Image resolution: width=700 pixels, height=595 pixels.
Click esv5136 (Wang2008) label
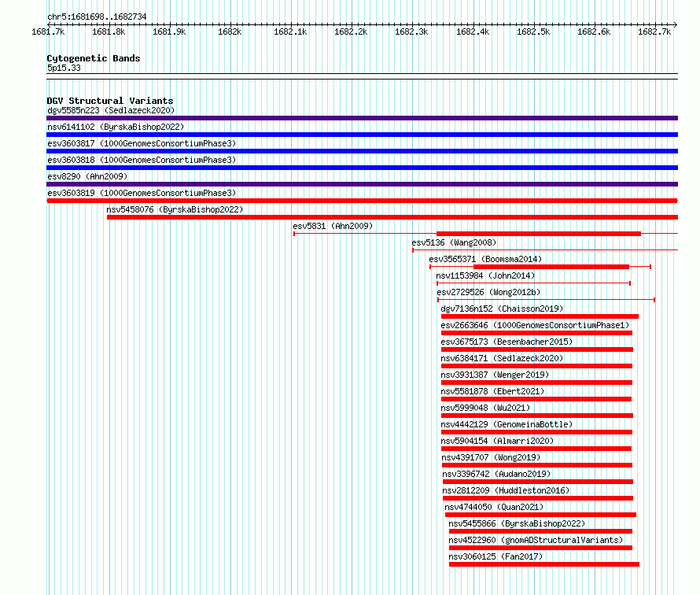coord(454,242)
